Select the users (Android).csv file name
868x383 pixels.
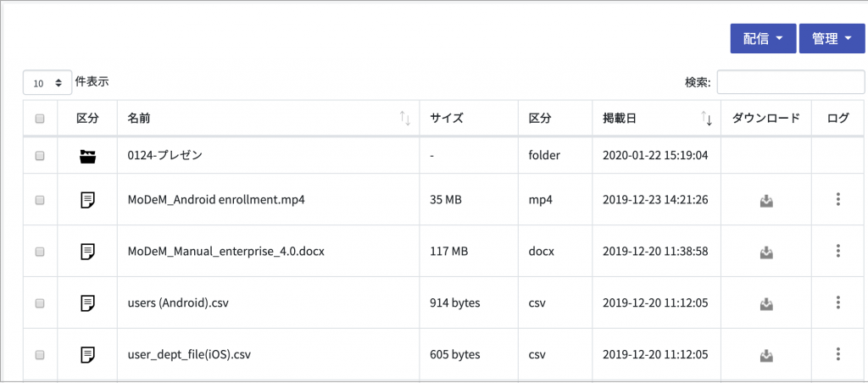178,303
